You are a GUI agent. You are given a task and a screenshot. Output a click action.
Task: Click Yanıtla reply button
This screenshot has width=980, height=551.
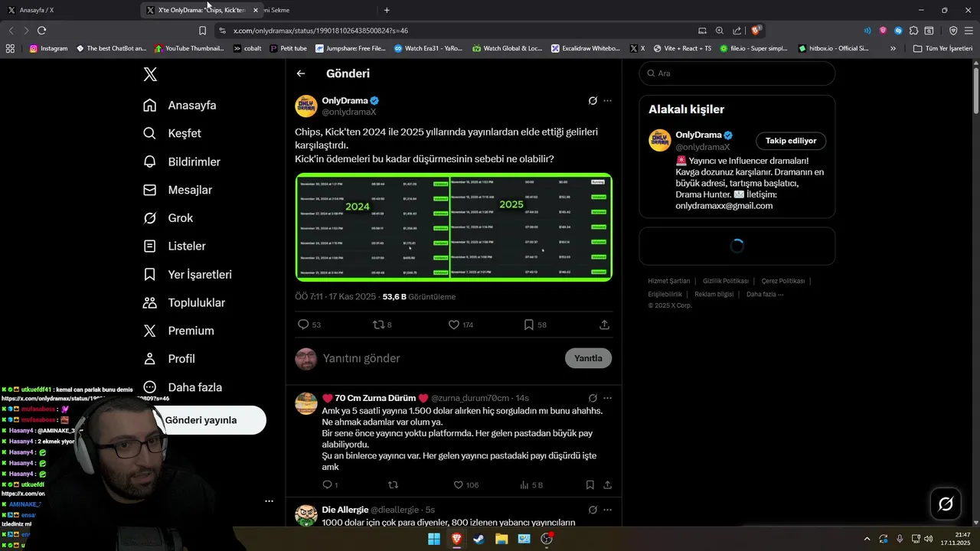pos(588,358)
